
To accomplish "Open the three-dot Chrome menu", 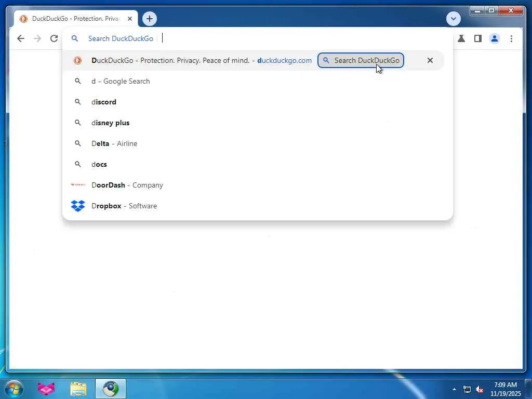I will click(511, 38).
